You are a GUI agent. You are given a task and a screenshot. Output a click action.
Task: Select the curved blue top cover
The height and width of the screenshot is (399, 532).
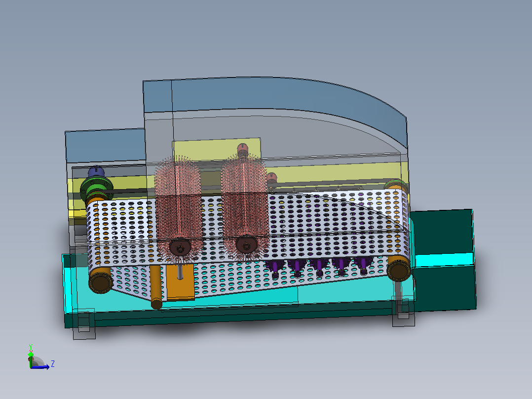click(x=275, y=102)
